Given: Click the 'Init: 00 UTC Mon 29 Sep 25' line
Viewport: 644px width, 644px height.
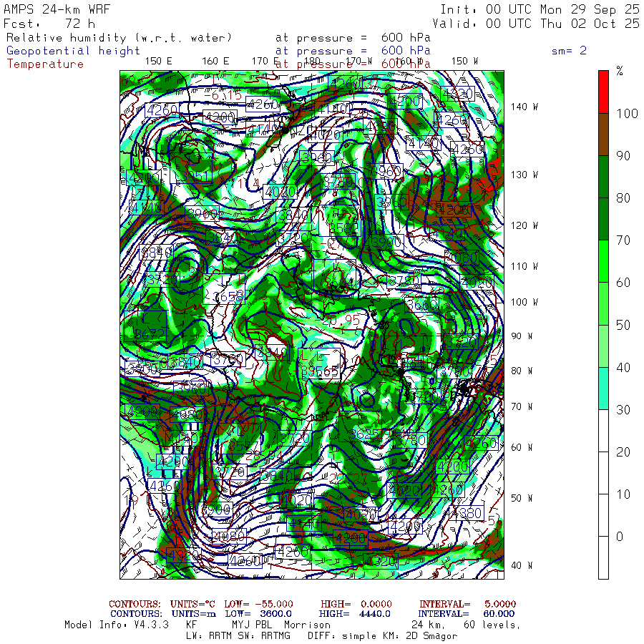Looking at the screenshot, I should coord(540,9).
